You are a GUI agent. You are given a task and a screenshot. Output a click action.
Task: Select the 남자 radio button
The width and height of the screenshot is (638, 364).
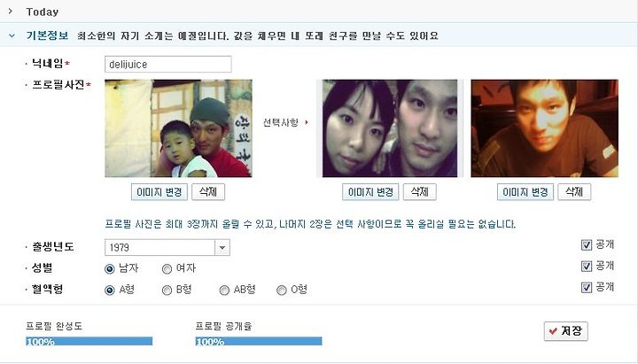[110, 269]
